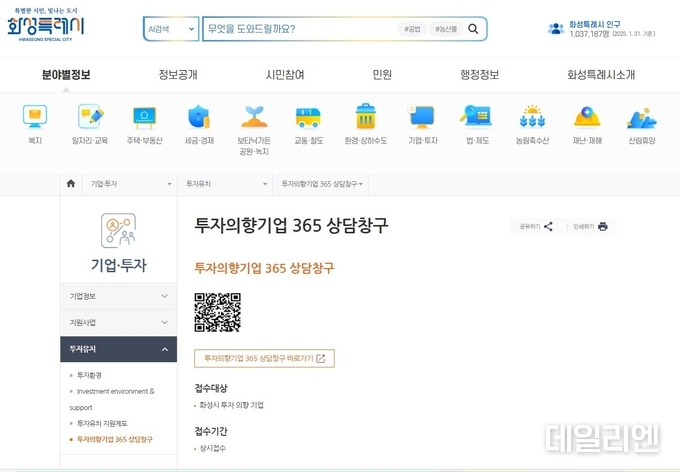Open the 일자리·교육 icon
This screenshot has height=472, width=680.
point(91,116)
